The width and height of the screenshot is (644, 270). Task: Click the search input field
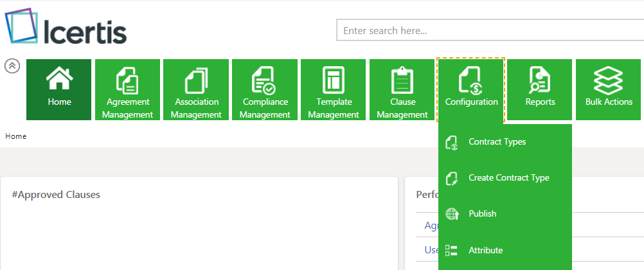(x=488, y=30)
